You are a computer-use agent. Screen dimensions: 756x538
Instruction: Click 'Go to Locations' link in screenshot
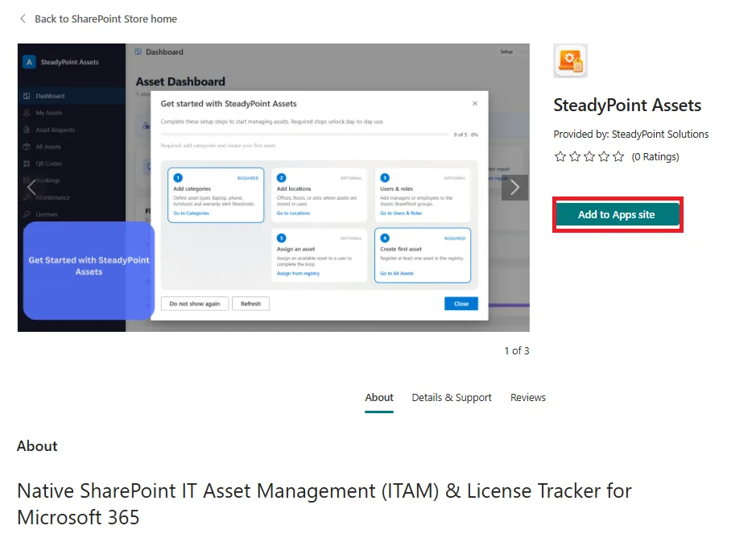tap(293, 213)
